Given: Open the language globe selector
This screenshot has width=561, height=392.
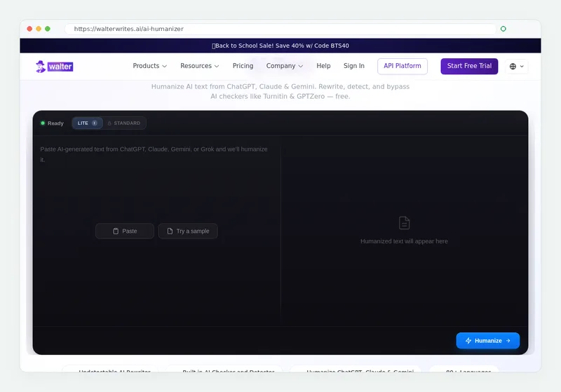Looking at the screenshot, I should click(516, 66).
